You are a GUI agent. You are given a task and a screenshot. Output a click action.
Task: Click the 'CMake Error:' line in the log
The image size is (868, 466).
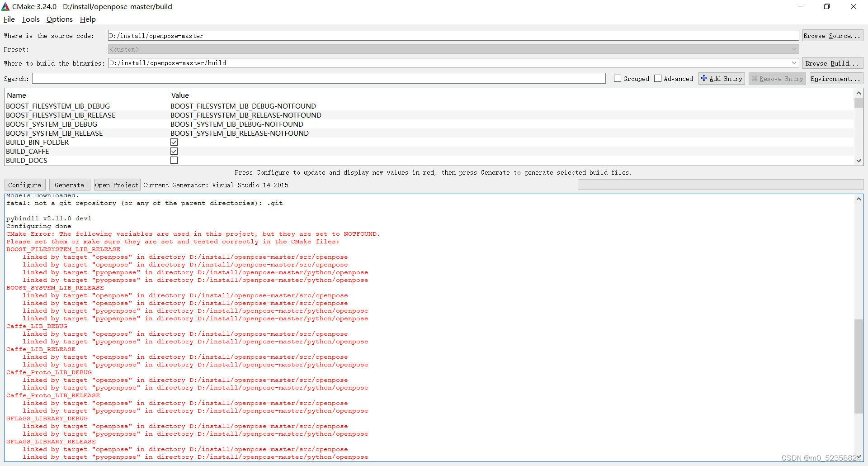(193, 234)
